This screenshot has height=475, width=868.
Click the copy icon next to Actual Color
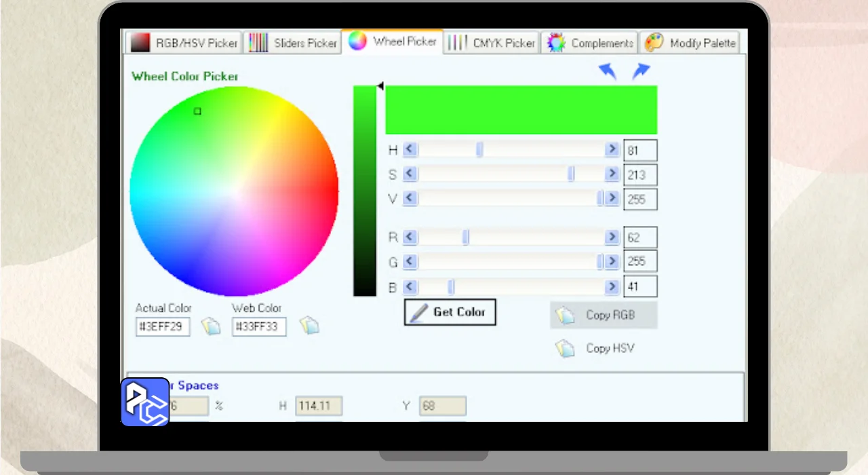[211, 326]
